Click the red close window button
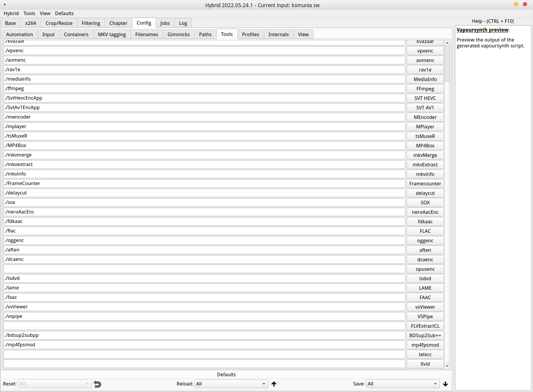Image resolution: width=533 pixels, height=392 pixels. pyautogui.click(x=525, y=4)
